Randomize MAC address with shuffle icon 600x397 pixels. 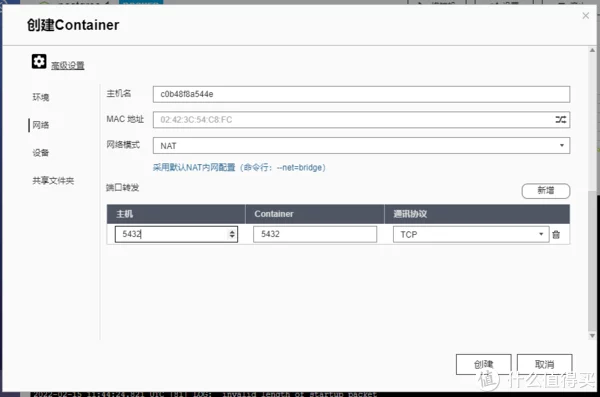coord(561,119)
